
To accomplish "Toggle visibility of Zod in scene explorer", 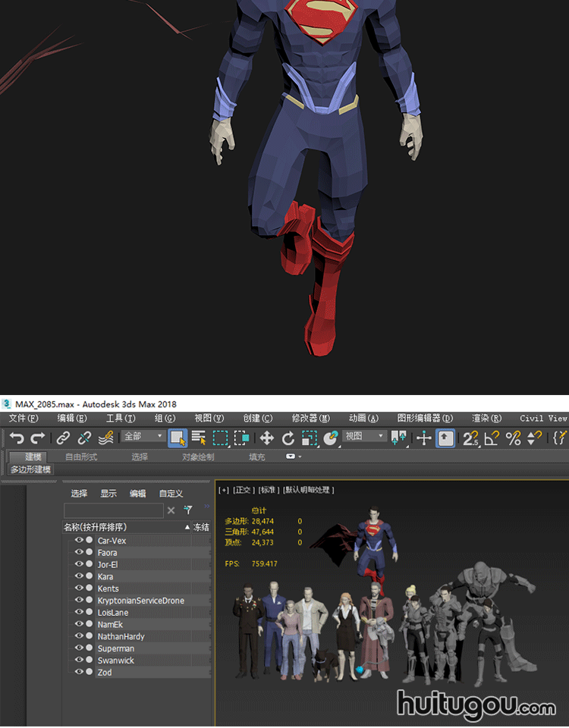I will 79,673.
